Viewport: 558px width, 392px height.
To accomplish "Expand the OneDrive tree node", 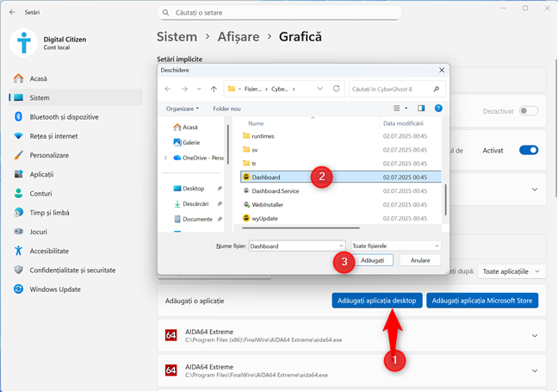I will coord(165,158).
